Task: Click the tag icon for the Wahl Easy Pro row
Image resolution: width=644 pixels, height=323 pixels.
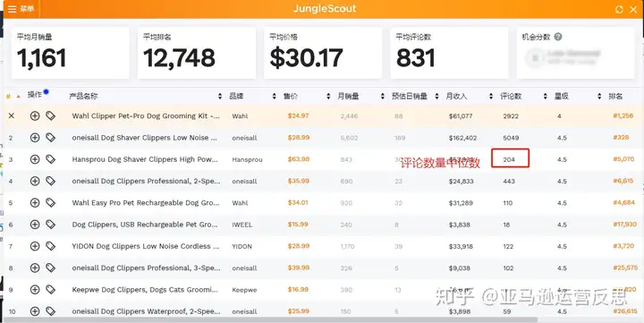Action: pos(50,202)
